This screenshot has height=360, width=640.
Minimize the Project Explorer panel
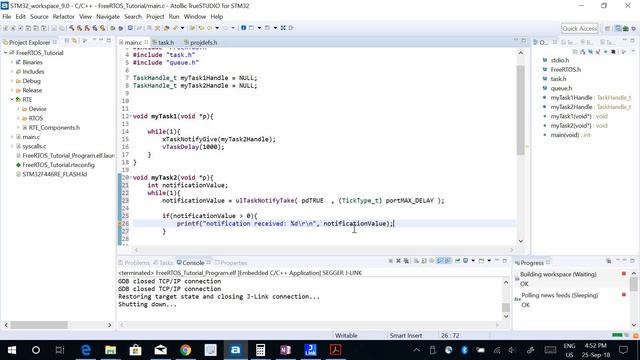coord(101,40)
